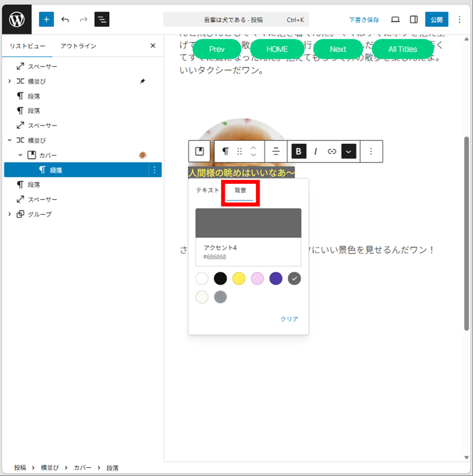
Task: Toggle the document overview list icon
Action: point(102,20)
